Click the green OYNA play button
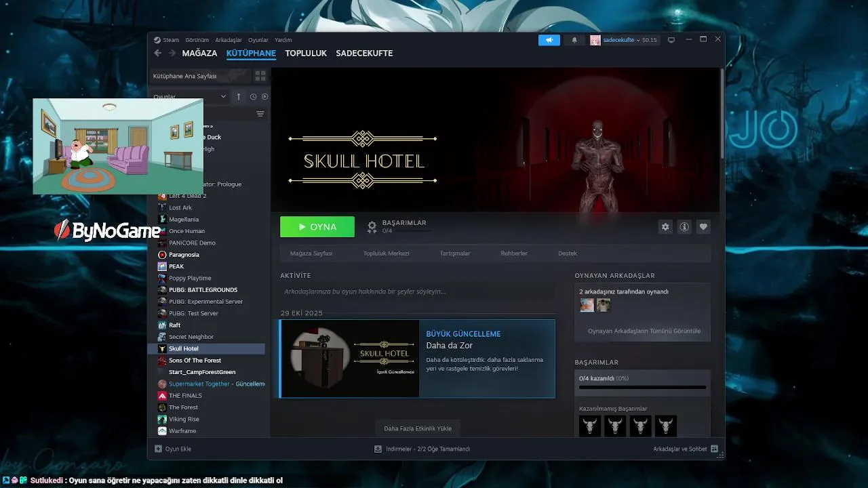The height and width of the screenshot is (488, 868). (317, 227)
